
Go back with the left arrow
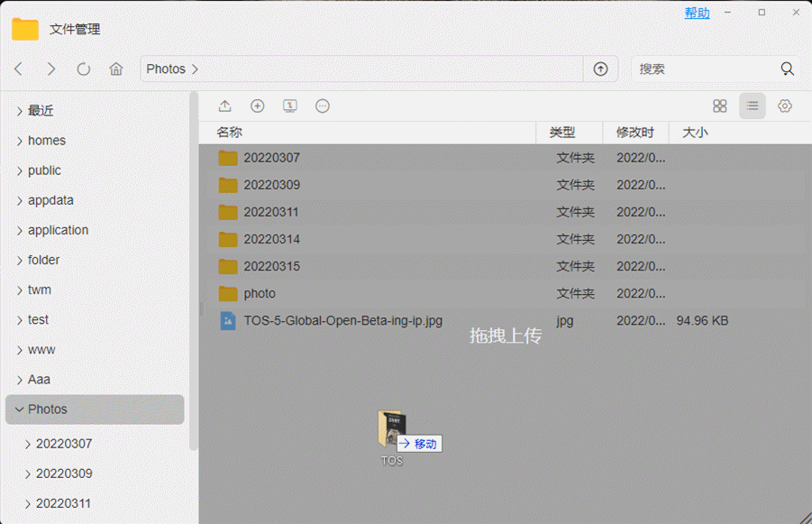coord(19,69)
